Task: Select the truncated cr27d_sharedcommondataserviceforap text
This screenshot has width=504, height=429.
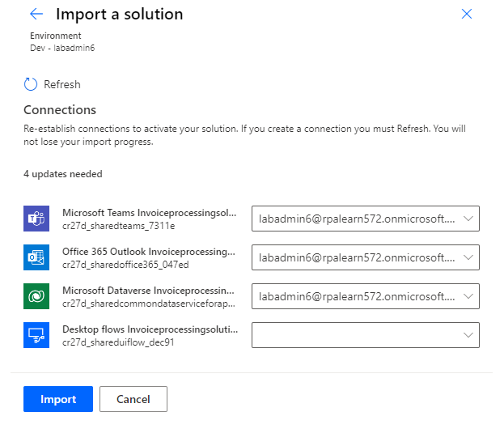Action: point(149,304)
